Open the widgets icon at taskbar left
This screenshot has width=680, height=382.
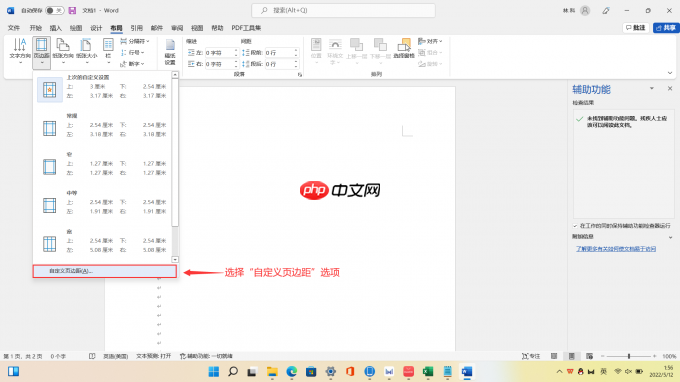13,372
